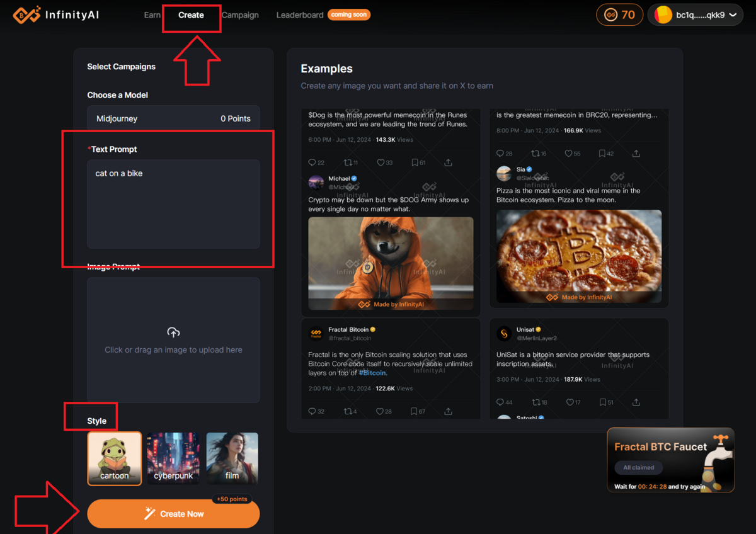Viewport: 756px width, 534px height.
Task: Open the @MerlinLayer2 handle
Action: 537,338
